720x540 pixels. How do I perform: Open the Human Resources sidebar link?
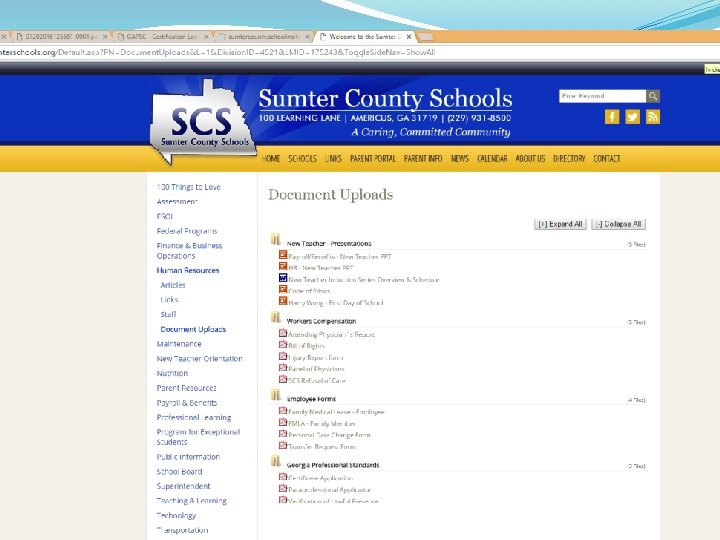click(188, 270)
